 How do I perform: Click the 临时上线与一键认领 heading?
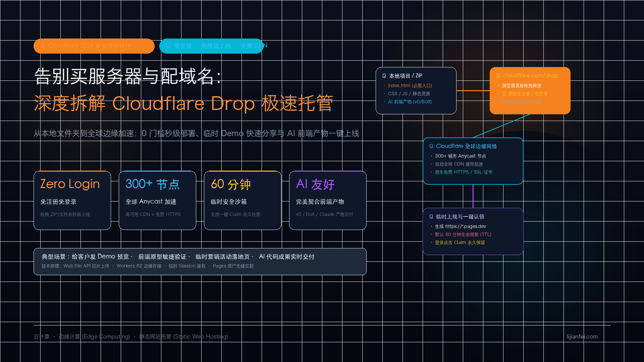click(460, 217)
